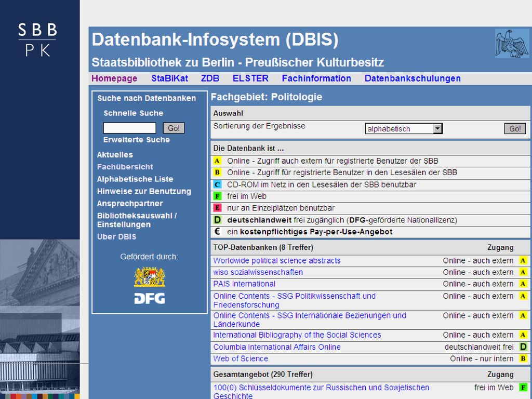Open the wiso sozialwissenschaften database

[x=258, y=272]
